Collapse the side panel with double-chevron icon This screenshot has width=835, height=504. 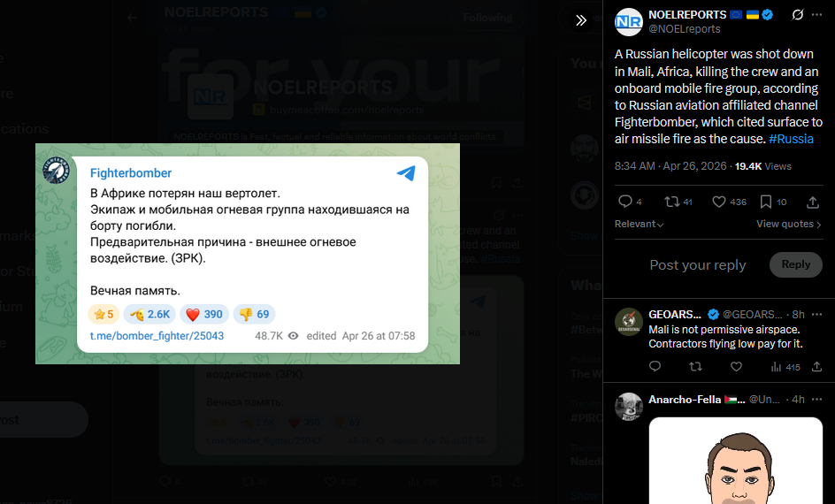tap(581, 20)
